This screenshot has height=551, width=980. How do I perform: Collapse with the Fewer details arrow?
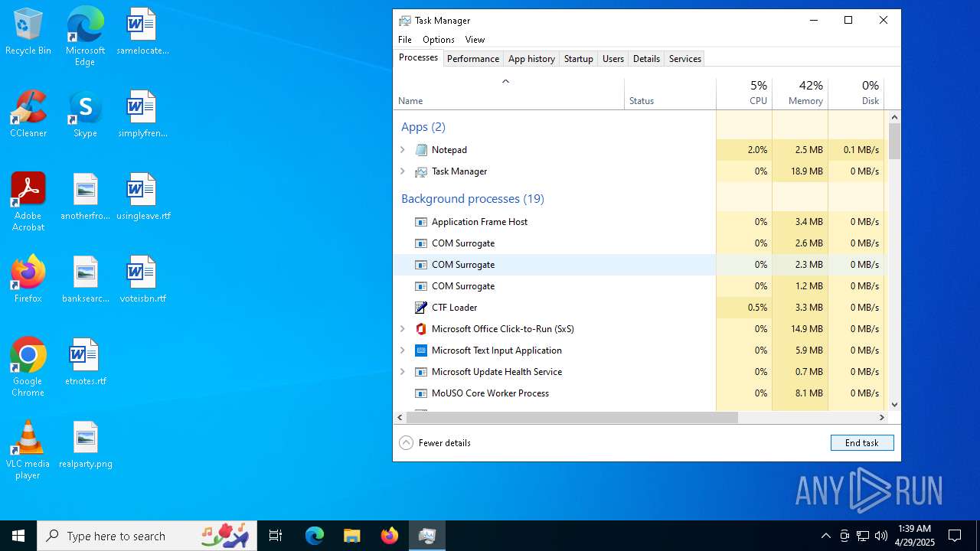click(x=407, y=443)
